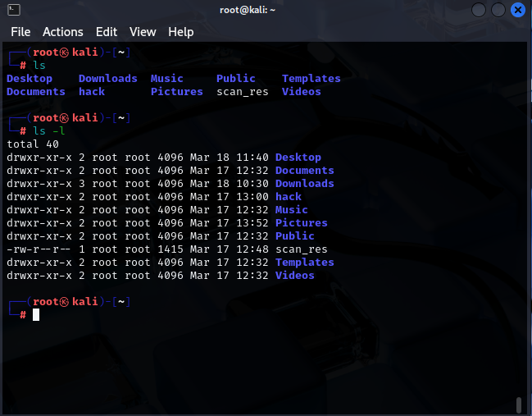Click 'Downloads' in the first ls output

coord(108,79)
